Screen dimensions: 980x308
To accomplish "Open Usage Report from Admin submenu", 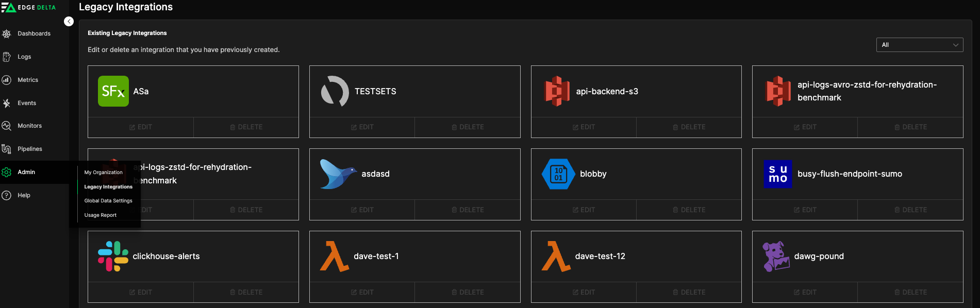I will tap(101, 215).
